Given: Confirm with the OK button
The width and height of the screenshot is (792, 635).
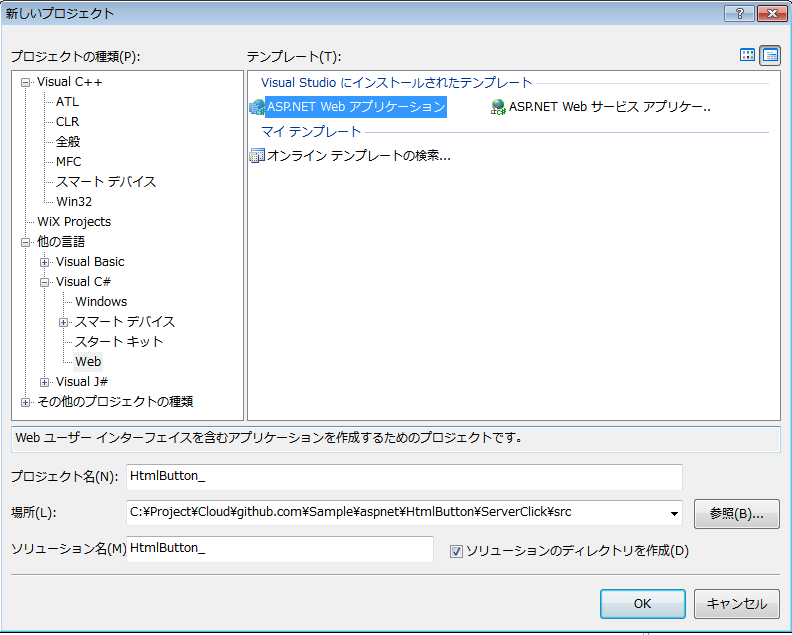Looking at the screenshot, I should 642,604.
